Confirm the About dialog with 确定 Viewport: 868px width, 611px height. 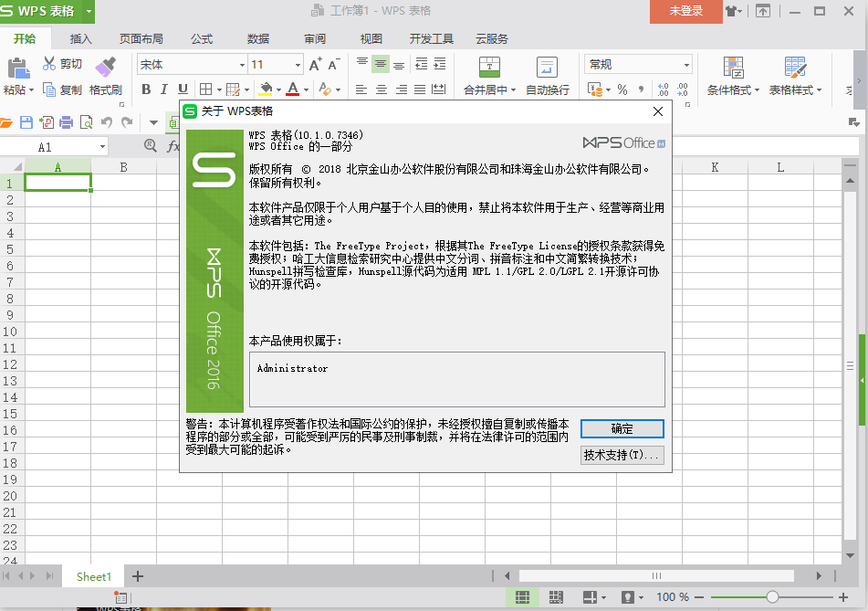pos(622,428)
